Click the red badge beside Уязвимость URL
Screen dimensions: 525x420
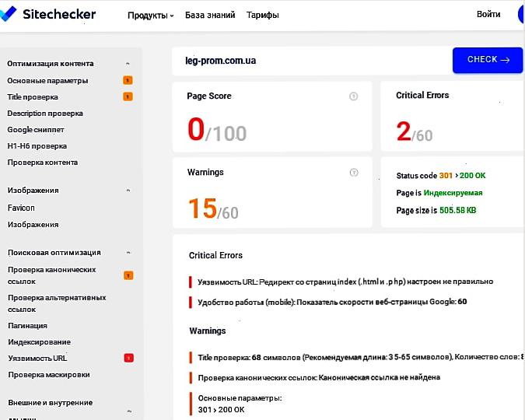[129, 358]
